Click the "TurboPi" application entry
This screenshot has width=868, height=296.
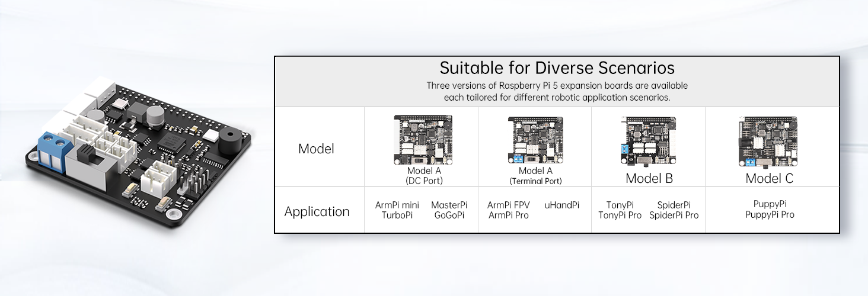pos(397,215)
